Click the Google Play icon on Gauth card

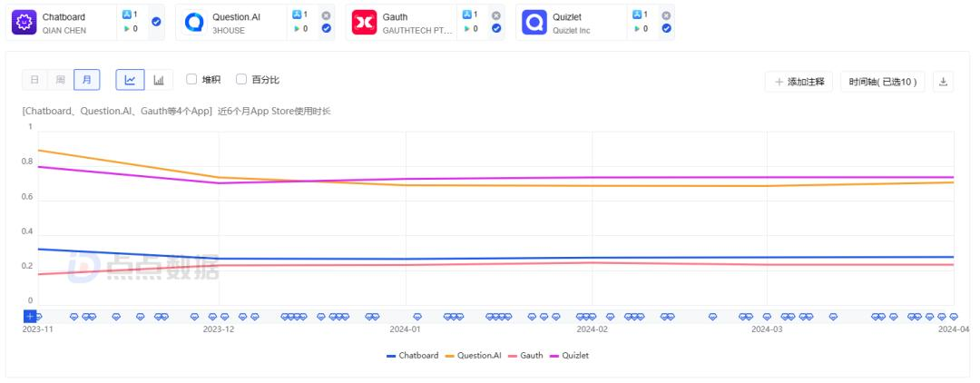coord(467,29)
